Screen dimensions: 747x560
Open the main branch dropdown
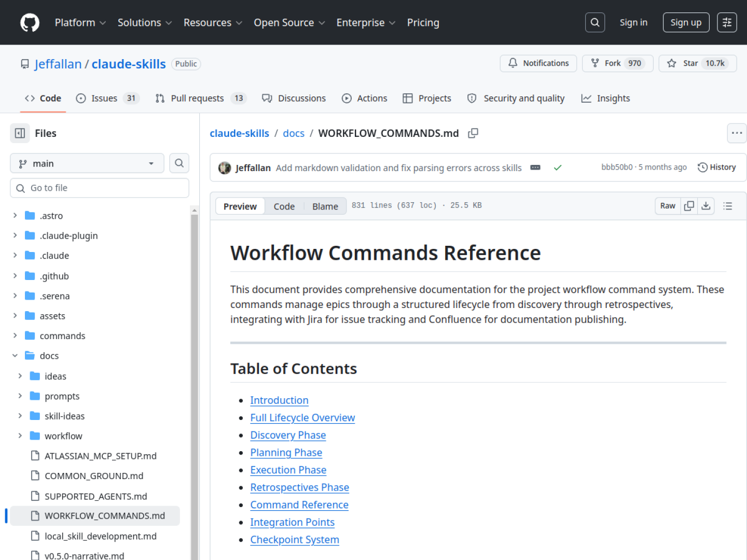[x=87, y=163]
